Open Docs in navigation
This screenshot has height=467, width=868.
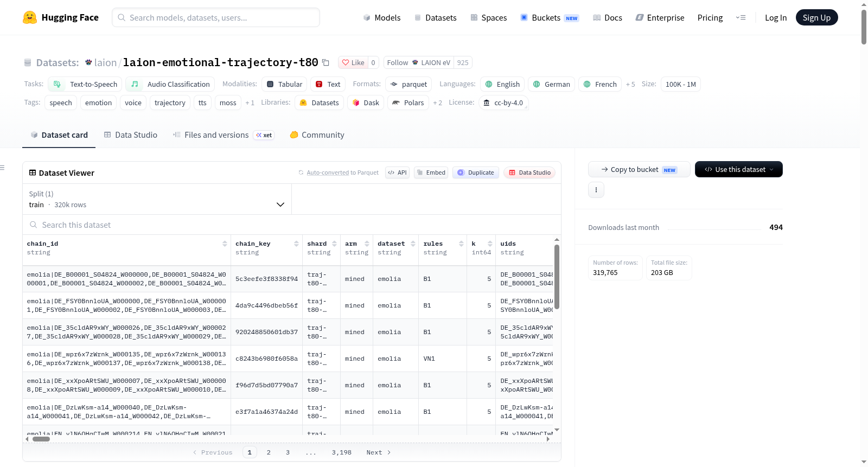click(x=607, y=17)
